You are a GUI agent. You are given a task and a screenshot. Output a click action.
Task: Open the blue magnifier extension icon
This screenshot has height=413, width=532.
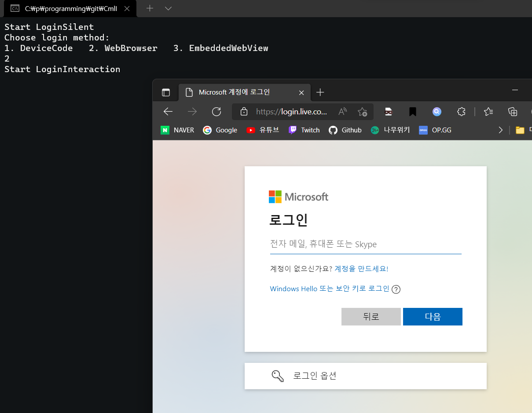437,112
